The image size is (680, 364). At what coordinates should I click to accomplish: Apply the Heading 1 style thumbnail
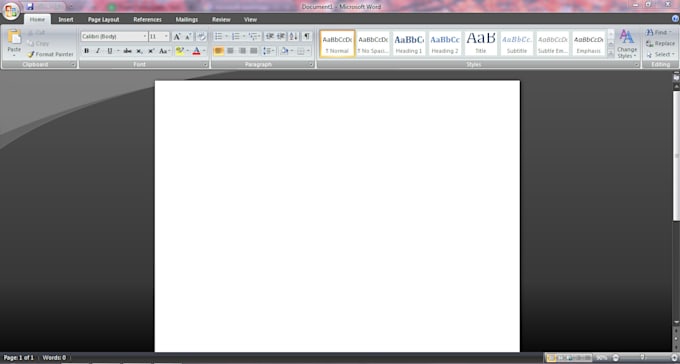tap(409, 43)
